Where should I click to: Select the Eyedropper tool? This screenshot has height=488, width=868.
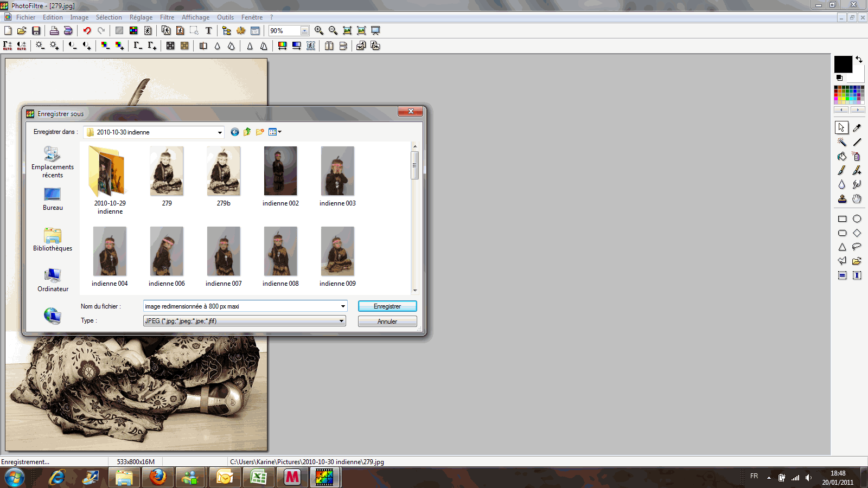[x=857, y=128]
